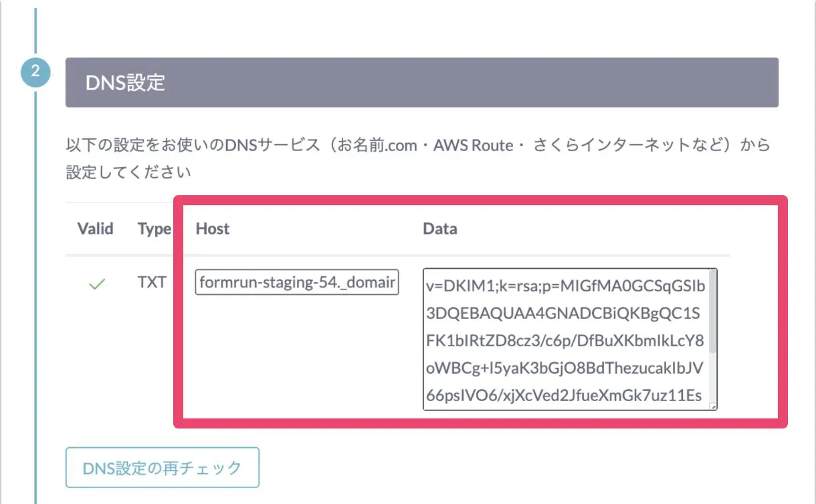Click the お名前.com text in instructions
Screen dimensions: 816x504
pyautogui.click(x=376, y=145)
